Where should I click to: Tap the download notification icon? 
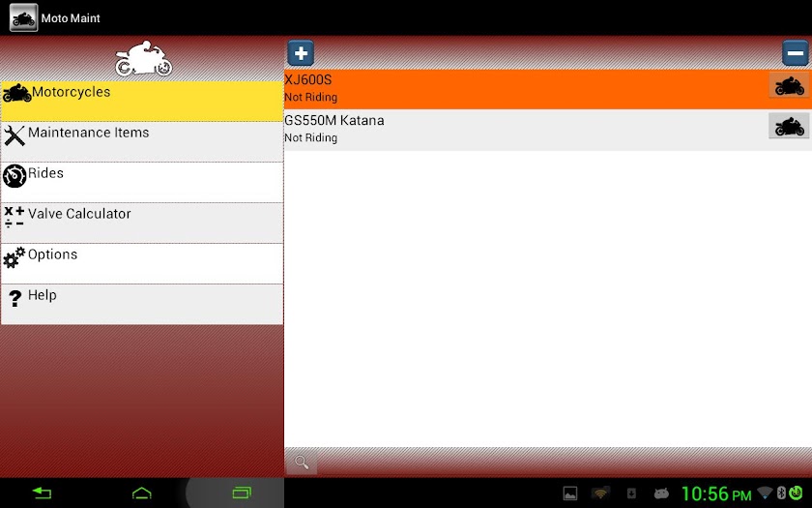(631, 493)
